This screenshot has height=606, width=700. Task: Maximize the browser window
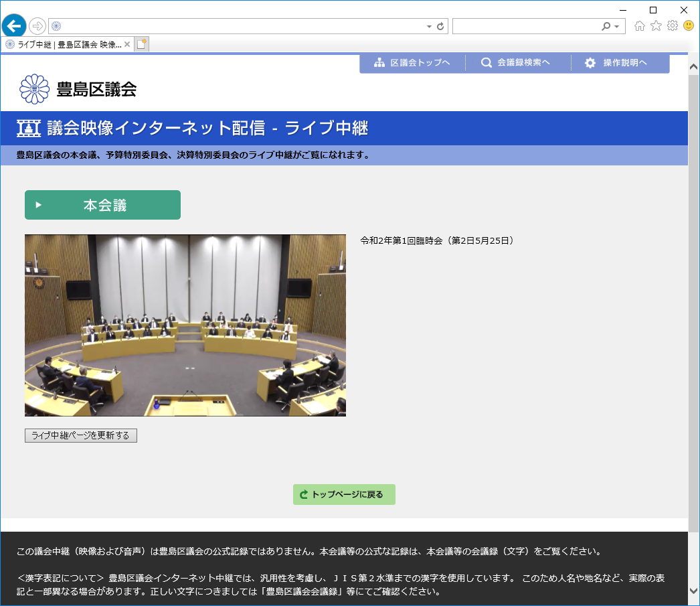coord(653,10)
